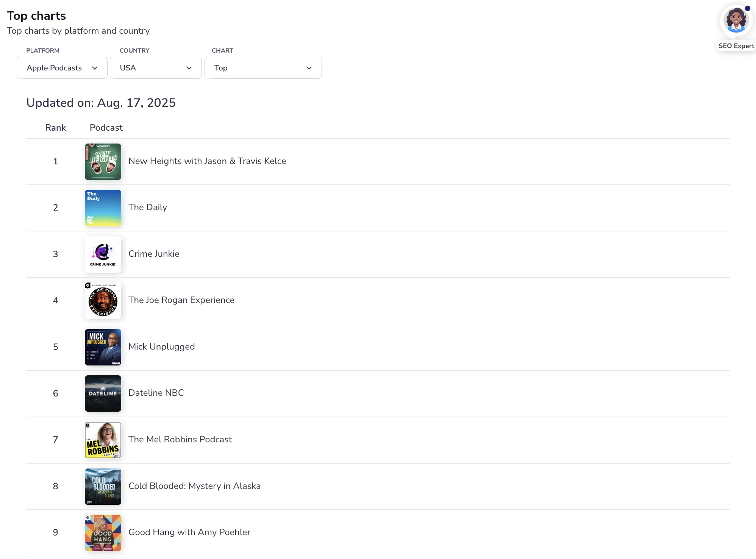
Task: Click rank number 4 cell
Action: 55,300
